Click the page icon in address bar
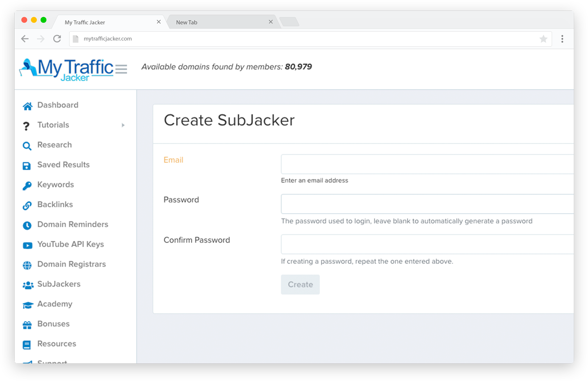Image resolution: width=588 pixels, height=381 pixels. click(x=76, y=39)
